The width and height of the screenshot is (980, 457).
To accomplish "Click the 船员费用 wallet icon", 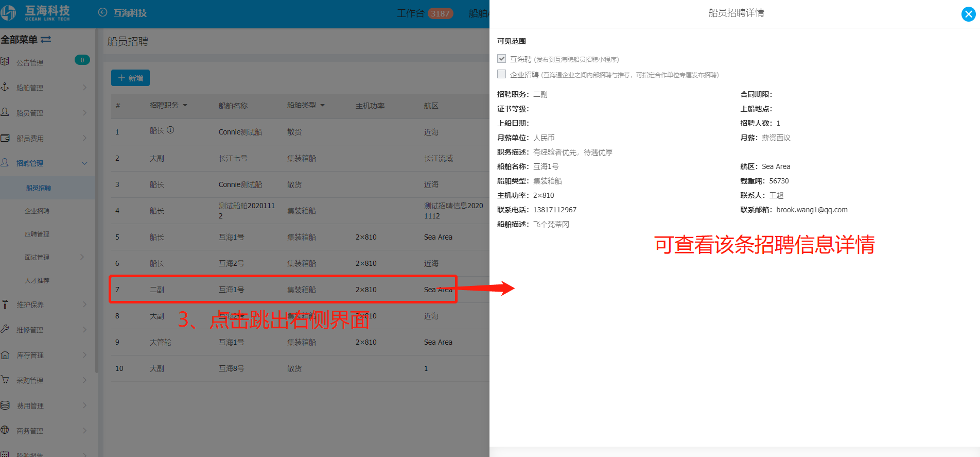I will pos(5,138).
